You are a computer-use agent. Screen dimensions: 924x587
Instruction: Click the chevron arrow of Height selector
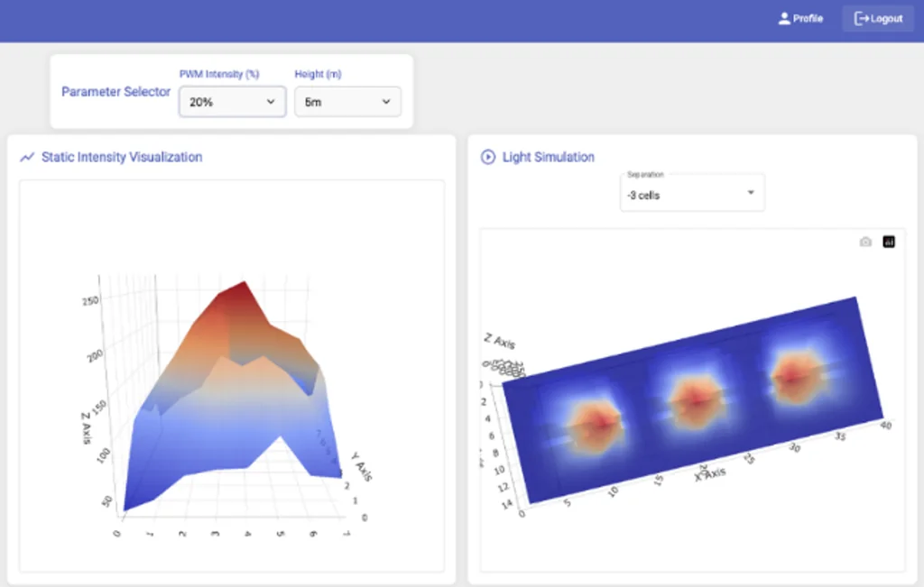coord(387,102)
